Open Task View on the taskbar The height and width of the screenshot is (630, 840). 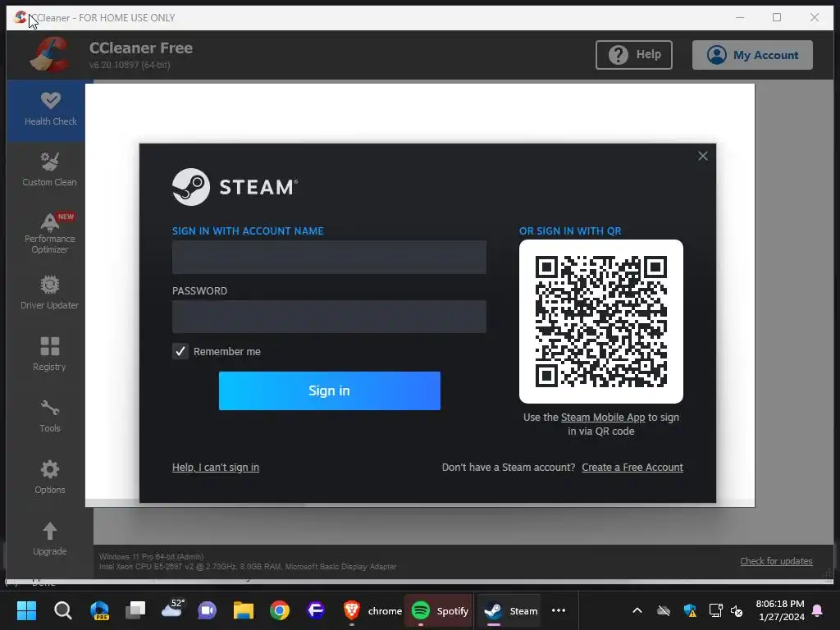pos(135,610)
